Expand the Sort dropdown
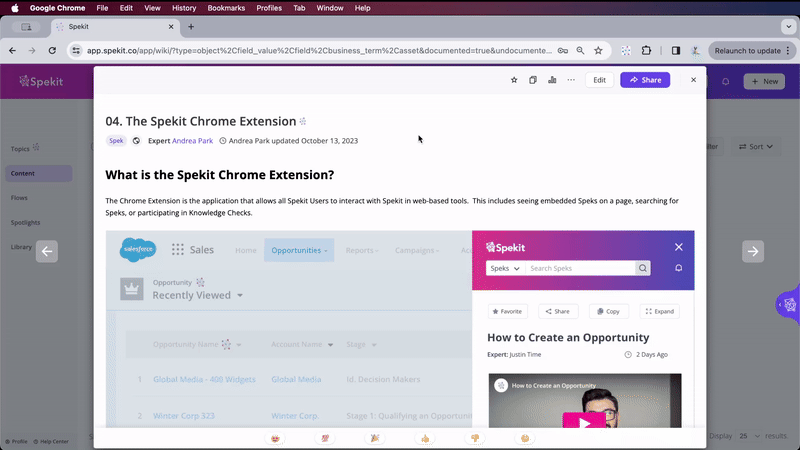 [756, 147]
